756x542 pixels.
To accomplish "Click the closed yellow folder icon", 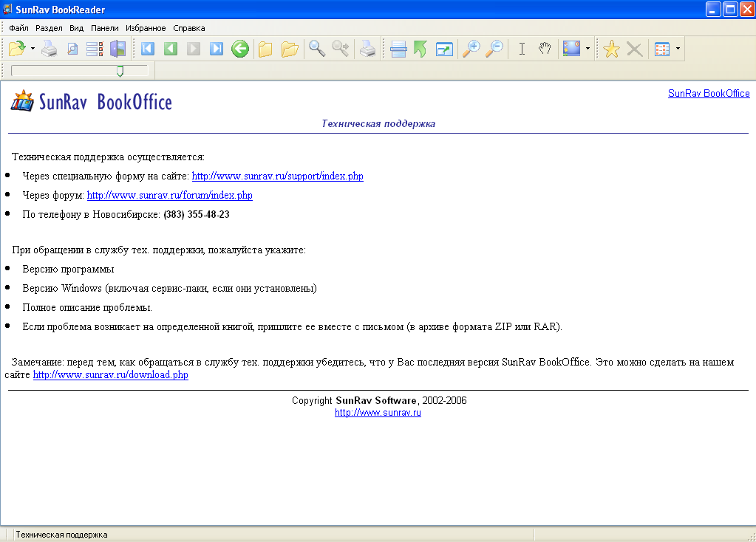I will tap(265, 49).
